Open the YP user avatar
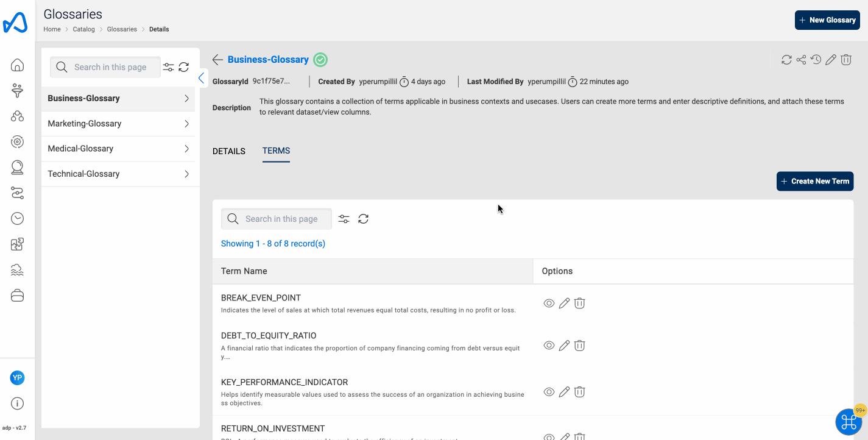 coord(17,378)
